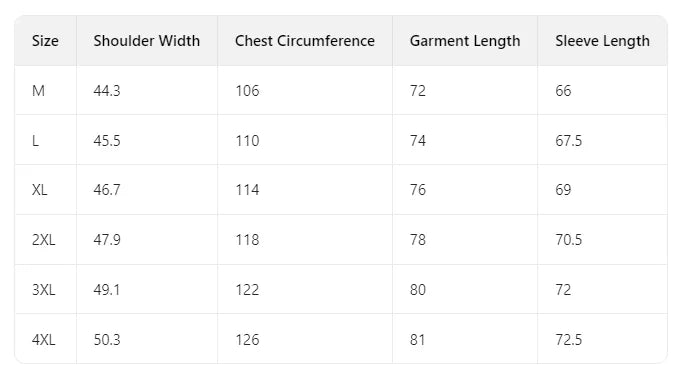The width and height of the screenshot is (677, 374).
Task: Click garment length value 81
Action: point(417,340)
